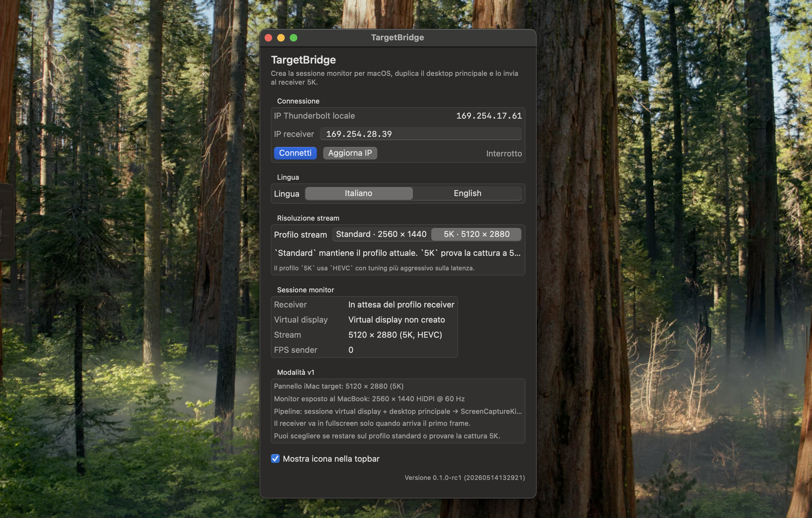
Task: Select the Italiano language segment
Action: 358,194
